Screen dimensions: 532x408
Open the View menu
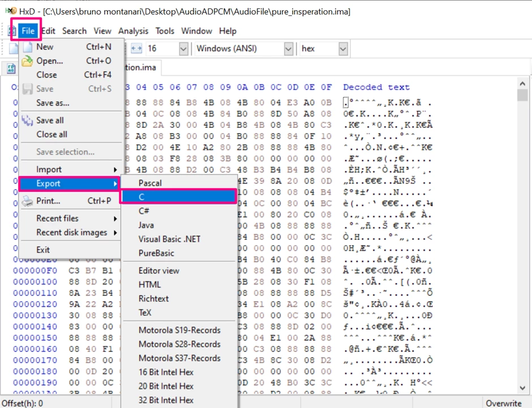click(102, 31)
